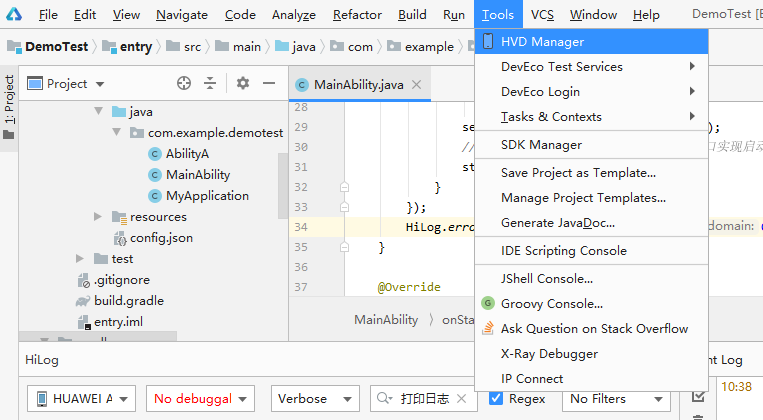
Task: Open Project panel settings gear
Action: click(243, 83)
